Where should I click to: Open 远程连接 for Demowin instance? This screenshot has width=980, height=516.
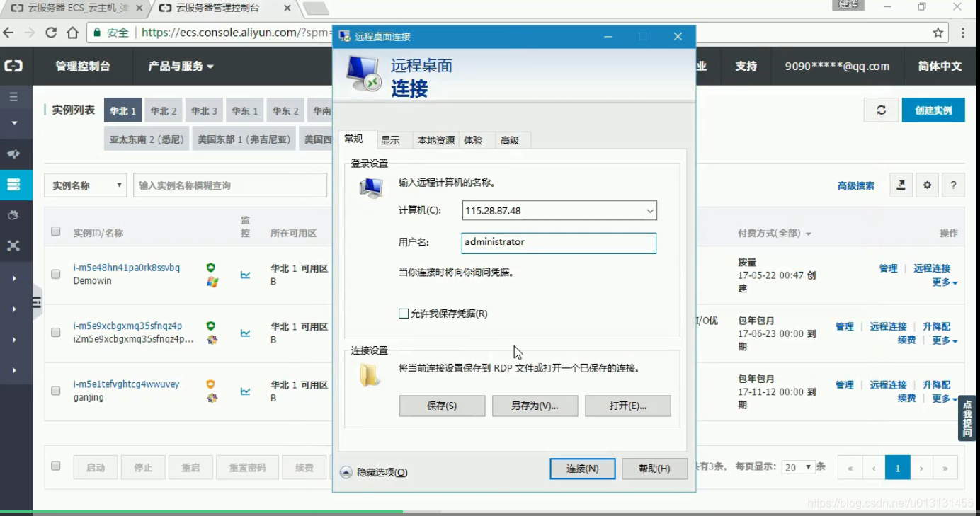[x=932, y=268]
